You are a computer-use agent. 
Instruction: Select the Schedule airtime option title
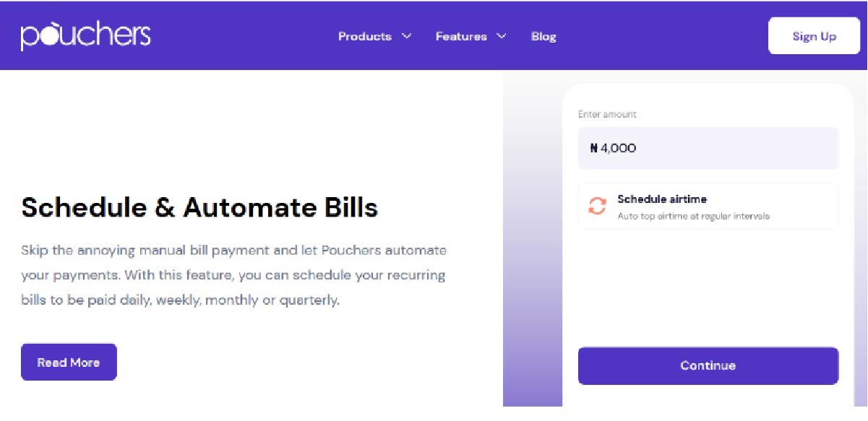tap(662, 199)
